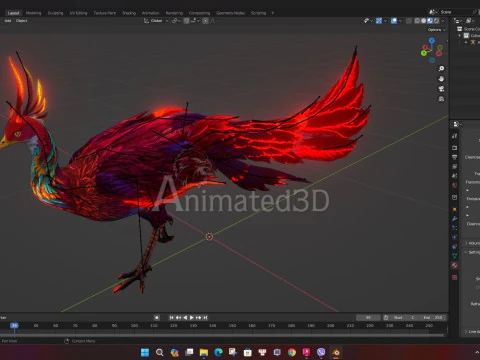Open the Modifiers wrench properties tab
This screenshot has height=360, width=480.
[x=455, y=219]
